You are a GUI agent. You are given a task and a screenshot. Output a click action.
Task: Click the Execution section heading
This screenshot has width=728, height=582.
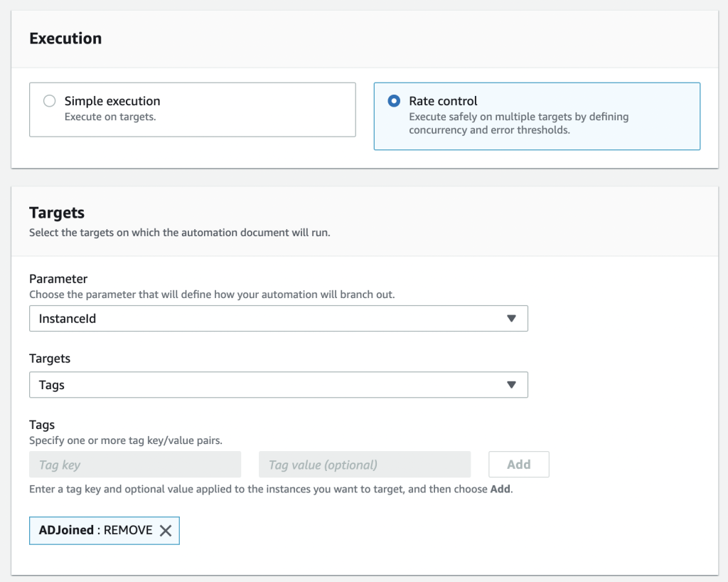coord(65,38)
